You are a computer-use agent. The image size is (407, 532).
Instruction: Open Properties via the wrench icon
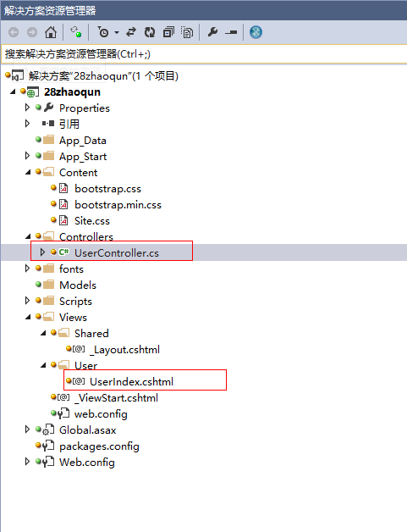(x=213, y=32)
